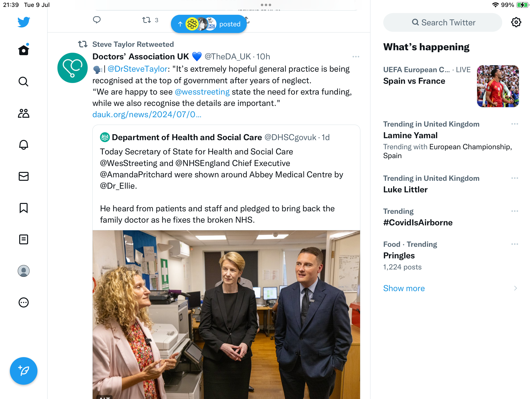The image size is (532, 399).
Task: Open Bookmarks from the sidebar
Action: 24,208
